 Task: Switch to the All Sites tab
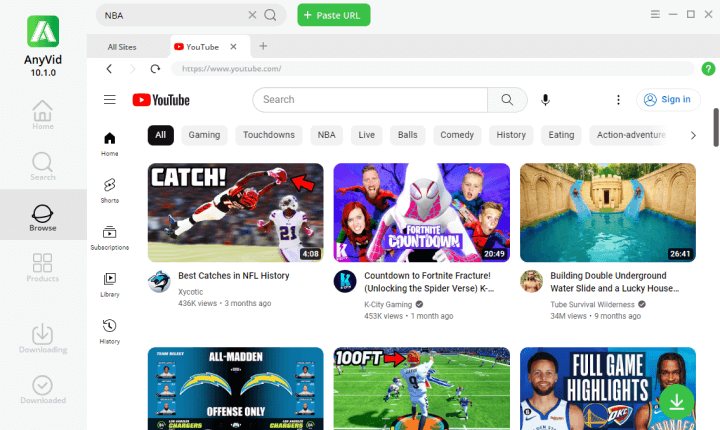[122, 47]
